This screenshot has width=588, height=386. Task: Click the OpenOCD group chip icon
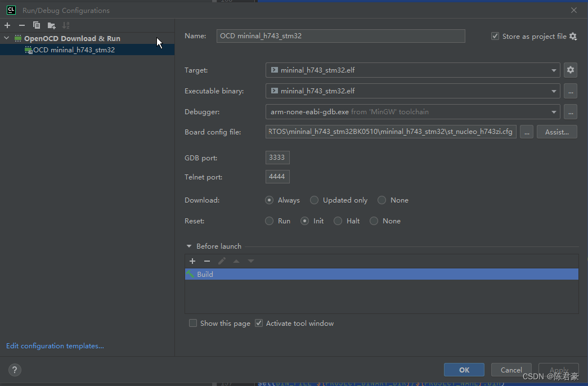[18, 38]
